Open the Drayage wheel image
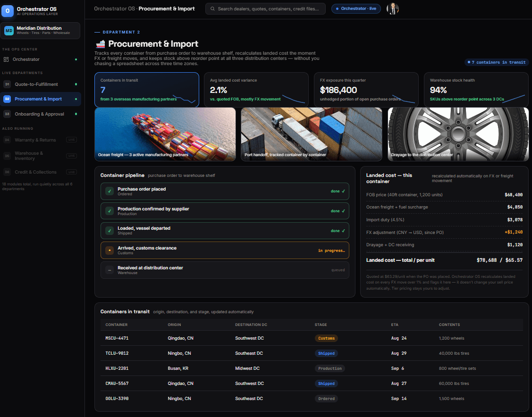The height and width of the screenshot is (417, 532). pos(458,134)
